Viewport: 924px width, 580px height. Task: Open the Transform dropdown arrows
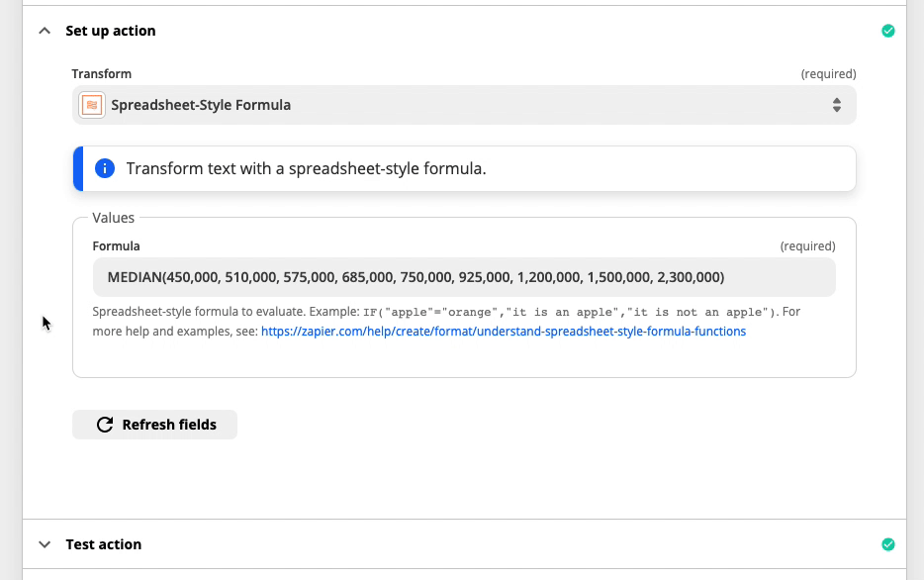tap(836, 105)
